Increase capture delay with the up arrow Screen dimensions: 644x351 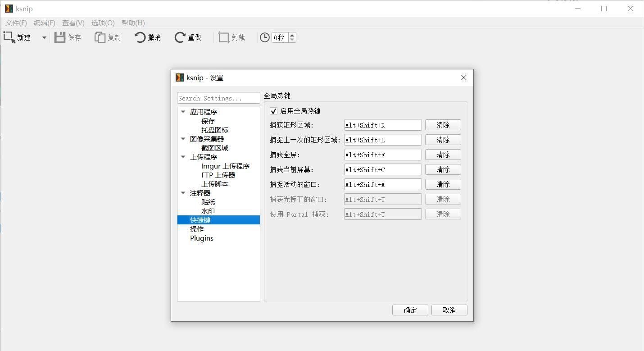click(292, 35)
